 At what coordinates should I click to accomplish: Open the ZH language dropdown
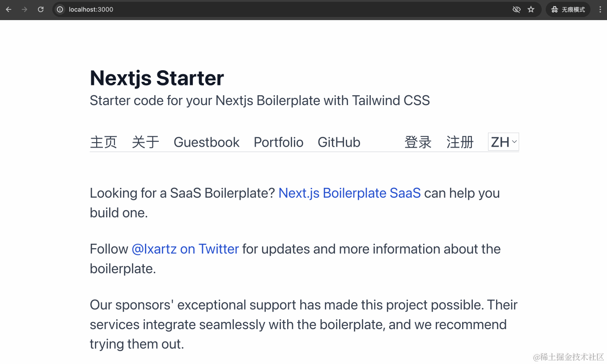coord(504,142)
